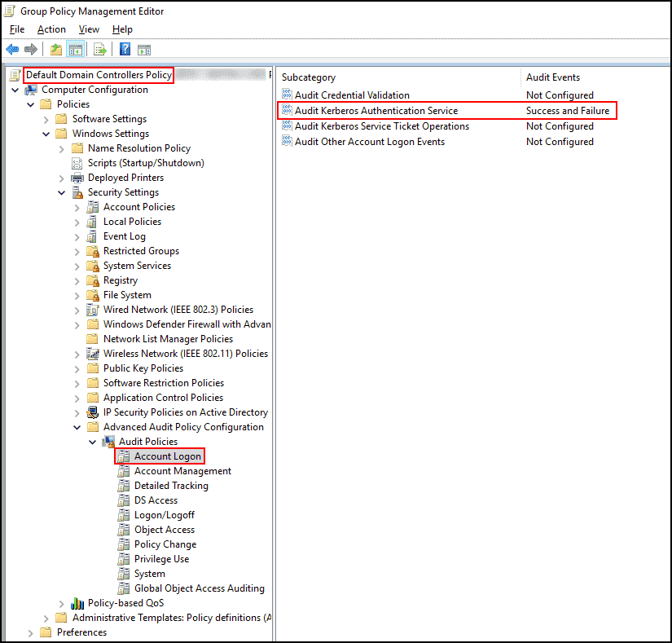The image size is (672, 643).
Task: Expand the Public Key Policies node
Action: tap(77, 369)
